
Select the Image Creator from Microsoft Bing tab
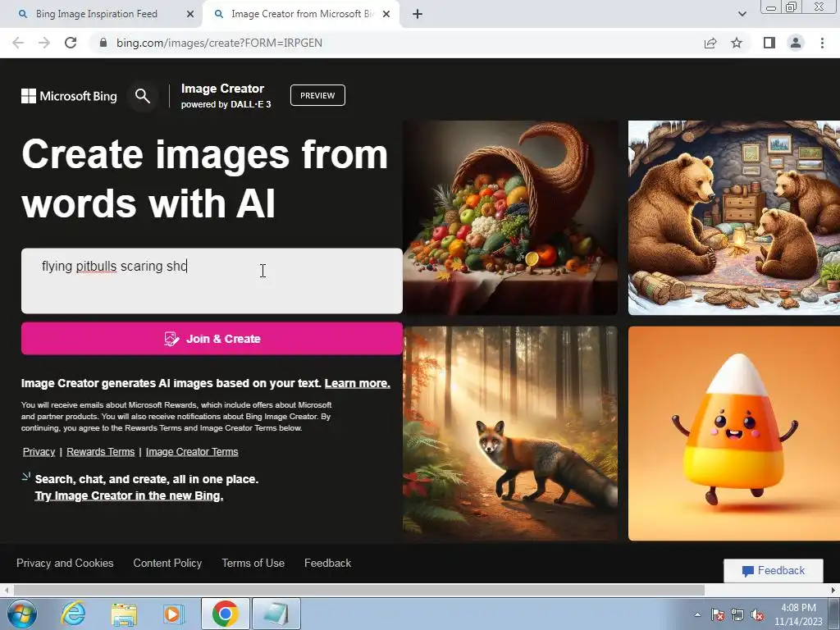[x=302, y=14]
